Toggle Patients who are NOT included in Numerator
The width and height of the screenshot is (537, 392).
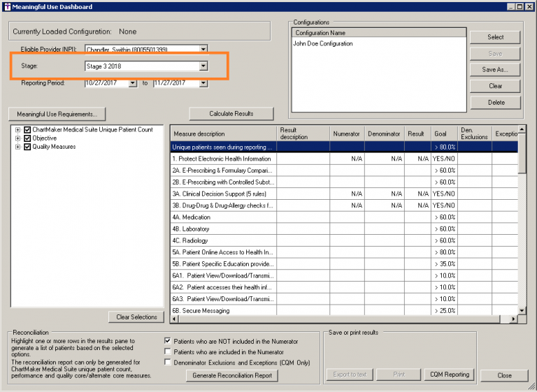168,341
